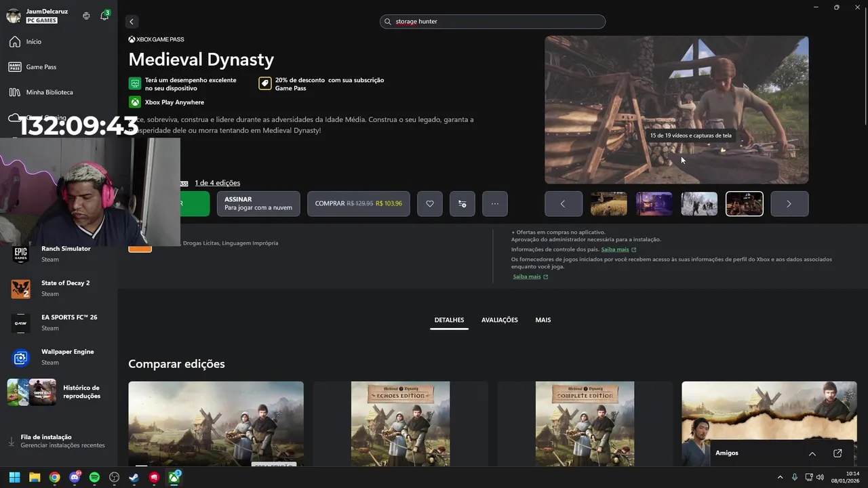Select the highlighted workshop screenshot thumbnail
This screenshot has height=488, width=868.
click(745, 204)
